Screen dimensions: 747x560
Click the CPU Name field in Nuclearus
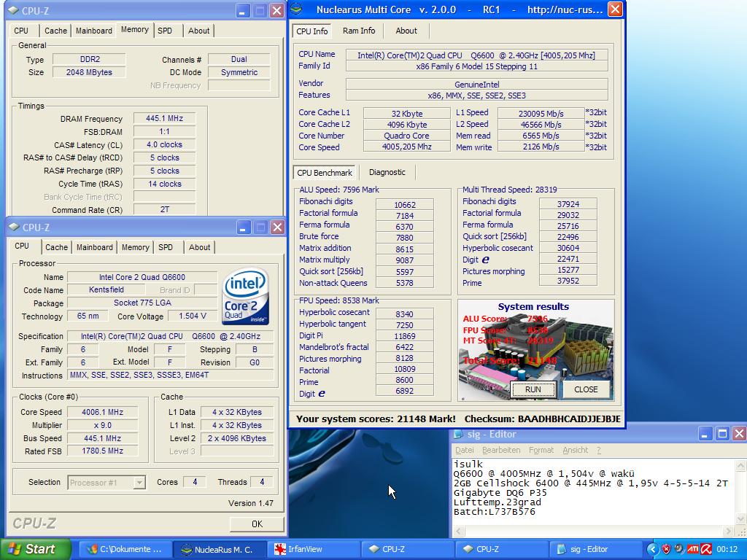476,55
